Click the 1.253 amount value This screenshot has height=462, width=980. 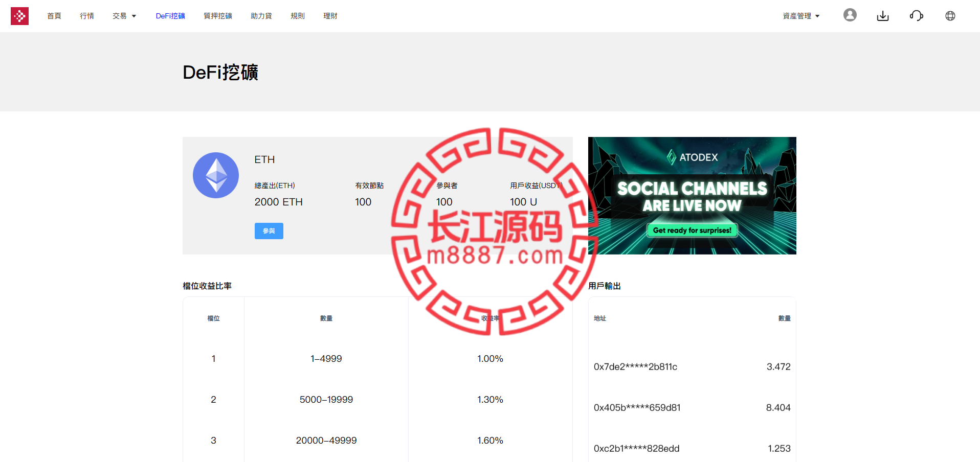(779, 449)
